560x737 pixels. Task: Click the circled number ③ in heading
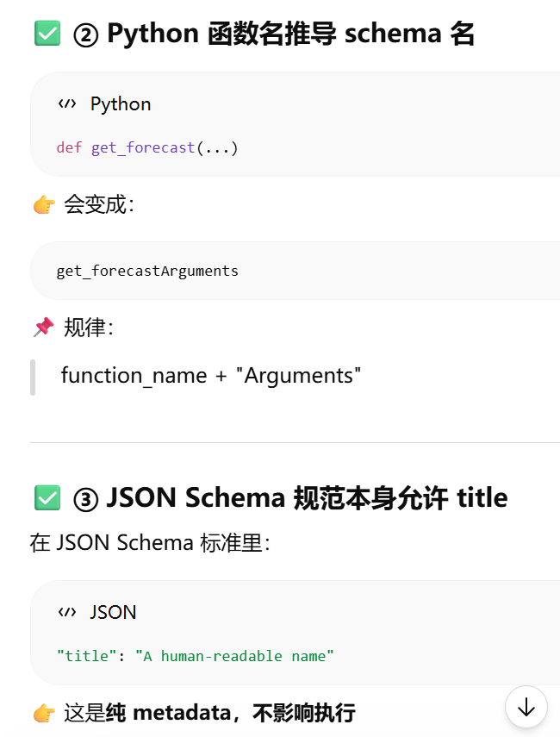86,499
